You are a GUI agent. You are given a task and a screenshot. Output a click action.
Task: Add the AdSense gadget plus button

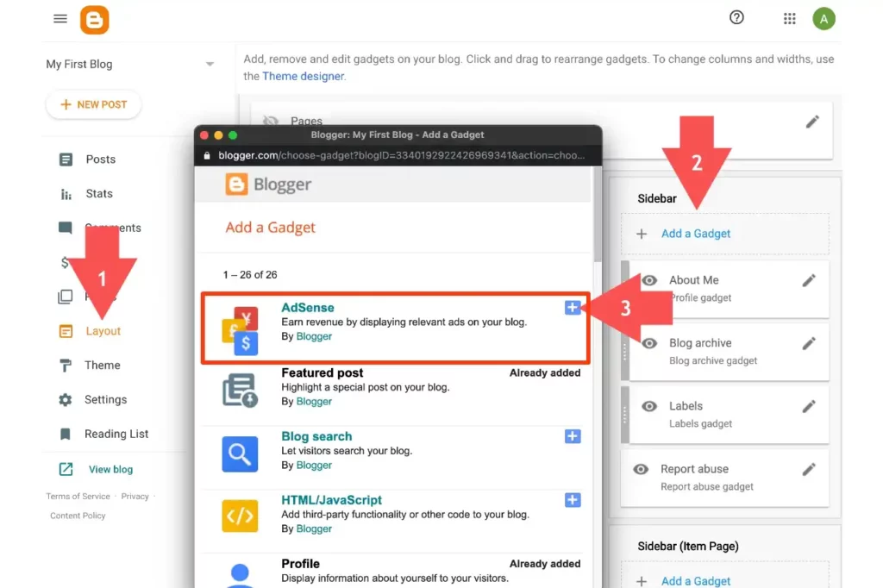(573, 308)
